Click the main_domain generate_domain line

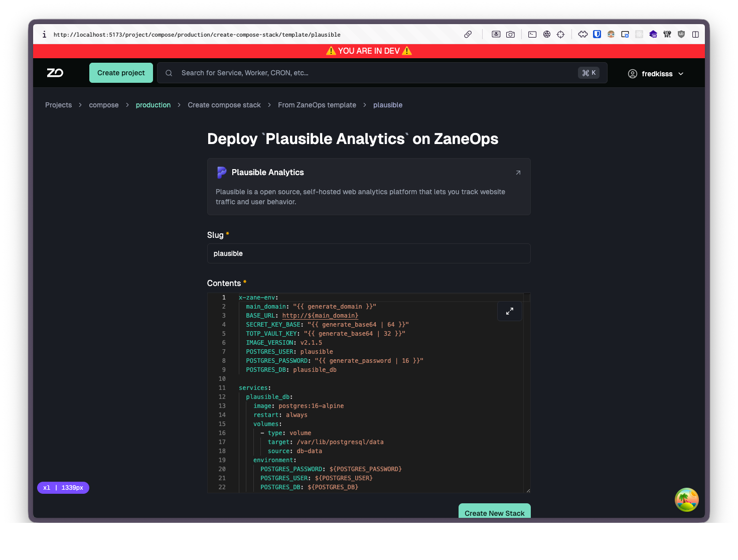(311, 307)
